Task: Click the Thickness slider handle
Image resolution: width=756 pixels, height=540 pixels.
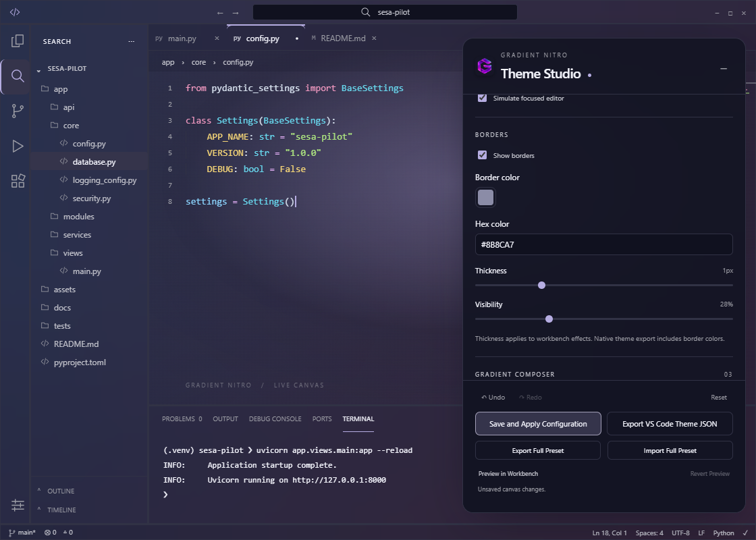Action: (x=541, y=285)
